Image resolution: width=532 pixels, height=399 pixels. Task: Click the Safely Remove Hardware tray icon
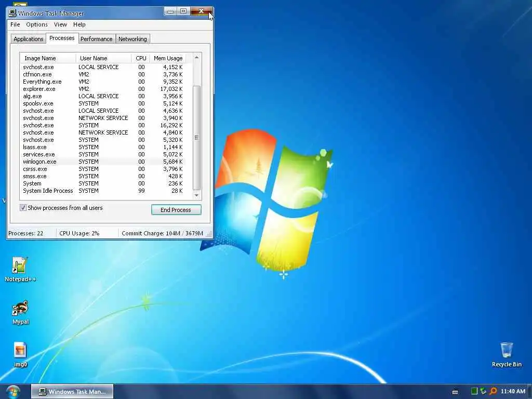[x=483, y=391]
